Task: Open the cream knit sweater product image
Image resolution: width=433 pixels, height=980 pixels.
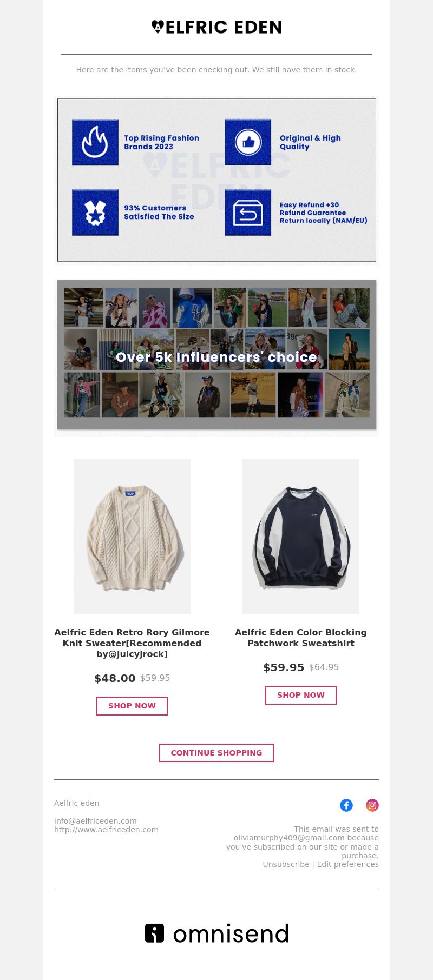Action: tap(132, 537)
